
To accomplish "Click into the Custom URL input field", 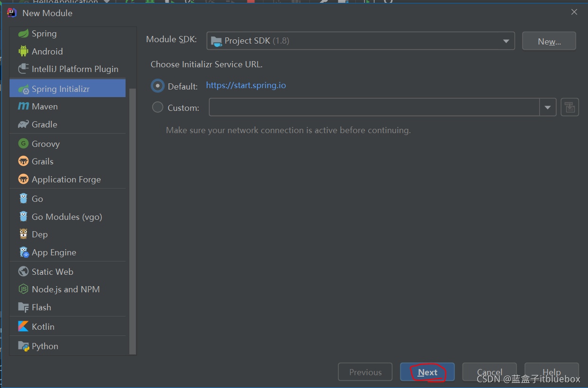I will (x=374, y=108).
